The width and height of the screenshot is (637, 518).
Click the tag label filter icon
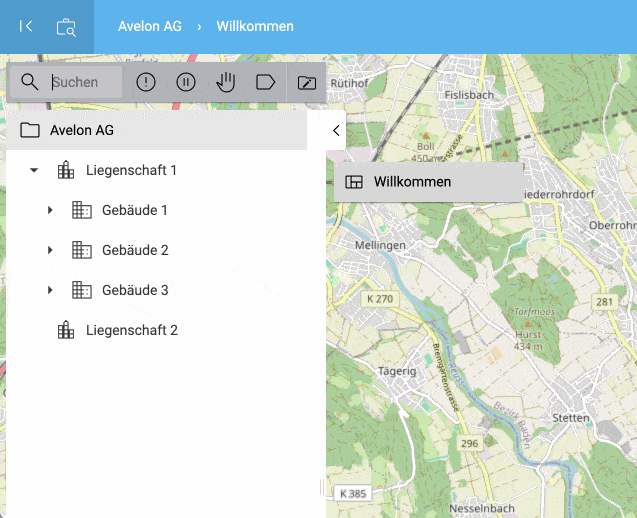click(266, 82)
